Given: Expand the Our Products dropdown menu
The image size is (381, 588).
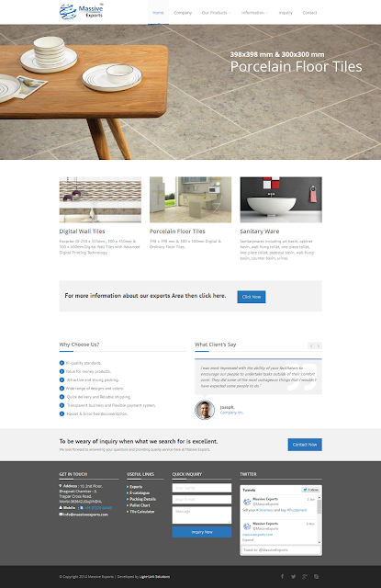Looking at the screenshot, I should (x=216, y=13).
